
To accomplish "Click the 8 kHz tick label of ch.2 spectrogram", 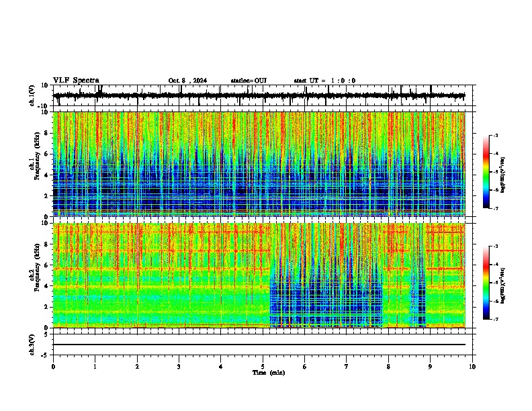I will (x=47, y=244).
